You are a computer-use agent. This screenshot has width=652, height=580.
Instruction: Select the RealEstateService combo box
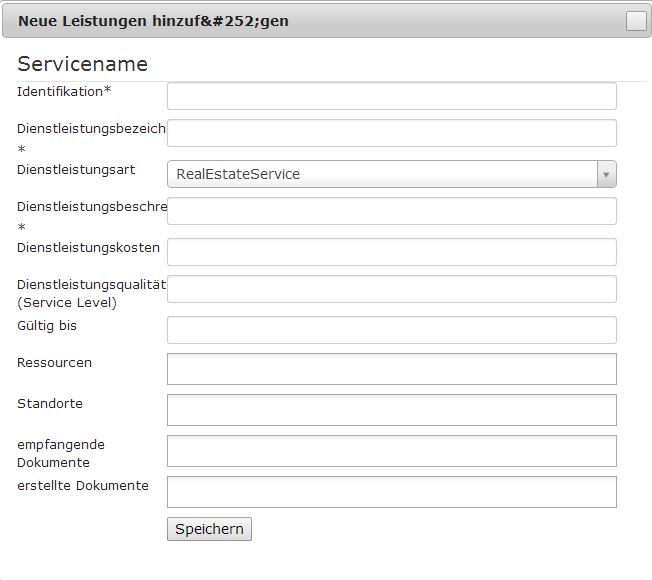point(392,174)
